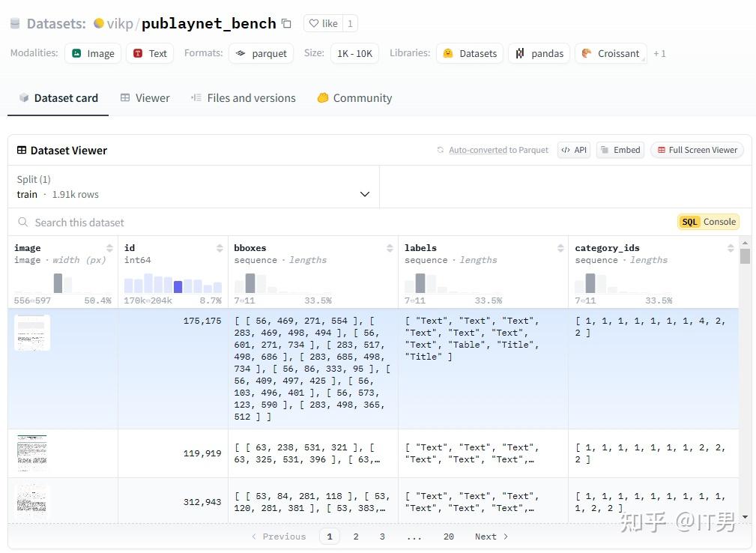Choose the Croissant library tag
Viewport: 756px width, 553px height.
point(610,53)
